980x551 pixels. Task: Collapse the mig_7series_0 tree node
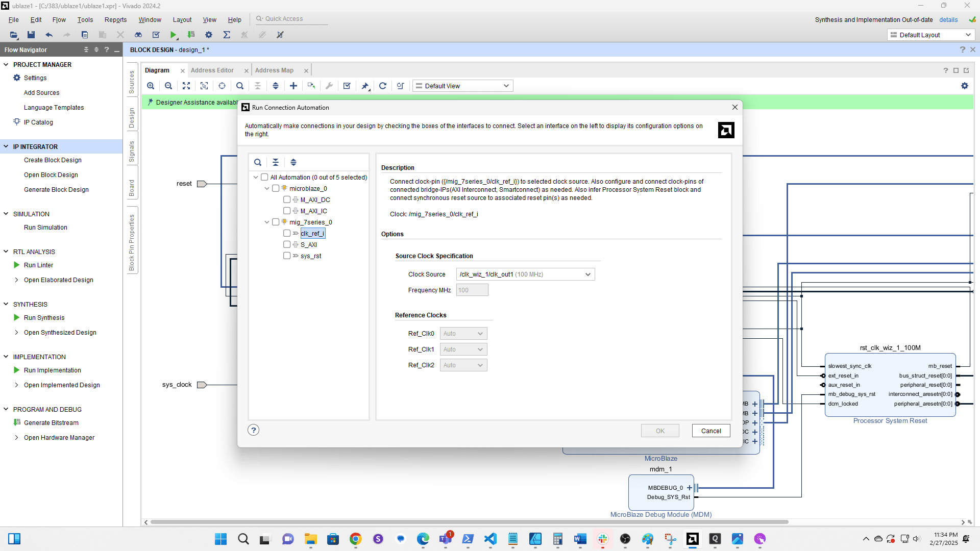point(267,222)
